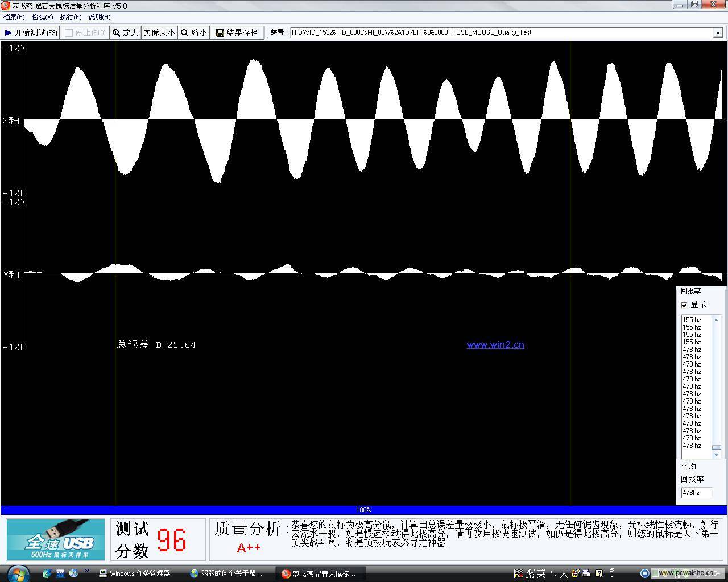Save results with 结果存档 button
Viewport: 728px width, 582px height.
[237, 32]
